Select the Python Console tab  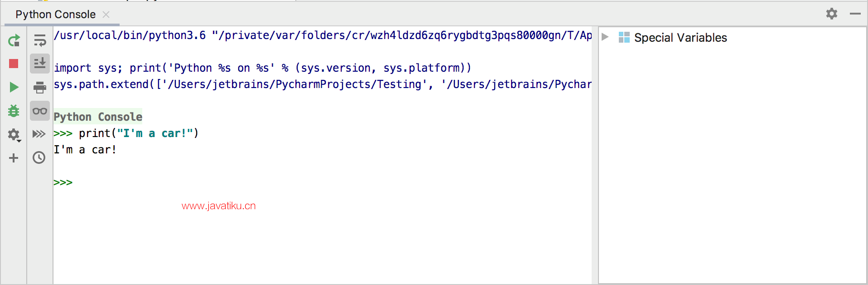coord(55,15)
